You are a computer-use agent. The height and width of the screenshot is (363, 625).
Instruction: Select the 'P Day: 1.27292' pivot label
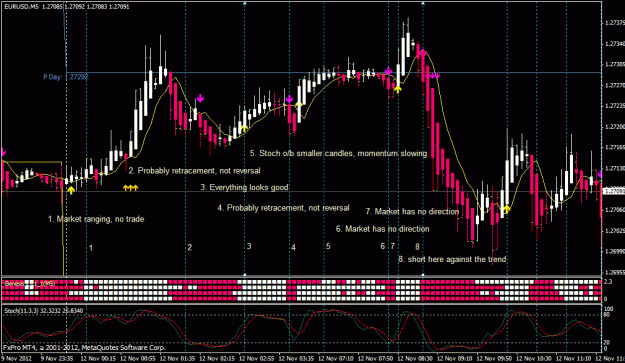tap(66, 77)
